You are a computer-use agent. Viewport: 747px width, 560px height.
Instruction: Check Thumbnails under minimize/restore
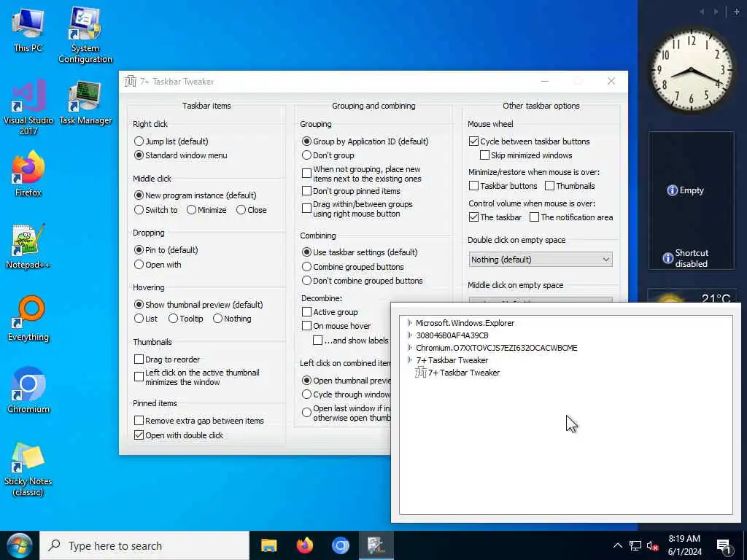550,186
